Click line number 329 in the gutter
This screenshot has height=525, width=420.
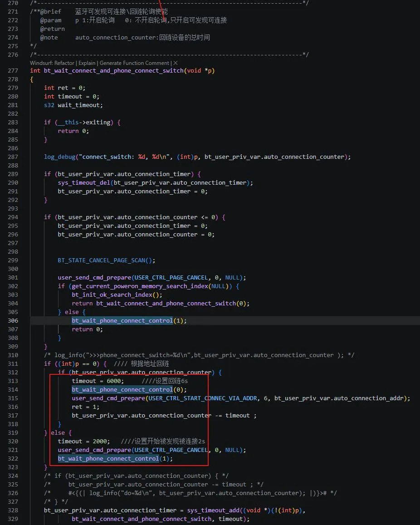[13, 519]
